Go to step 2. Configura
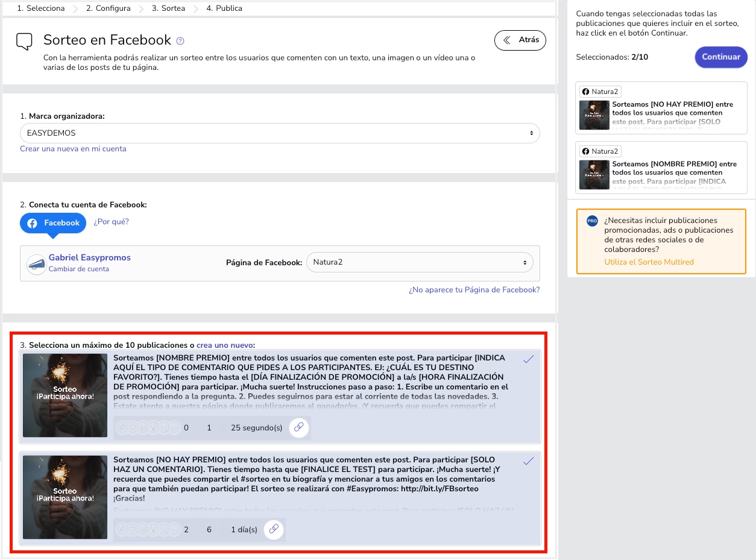Image resolution: width=756 pixels, height=560 pixels. pyautogui.click(x=109, y=8)
